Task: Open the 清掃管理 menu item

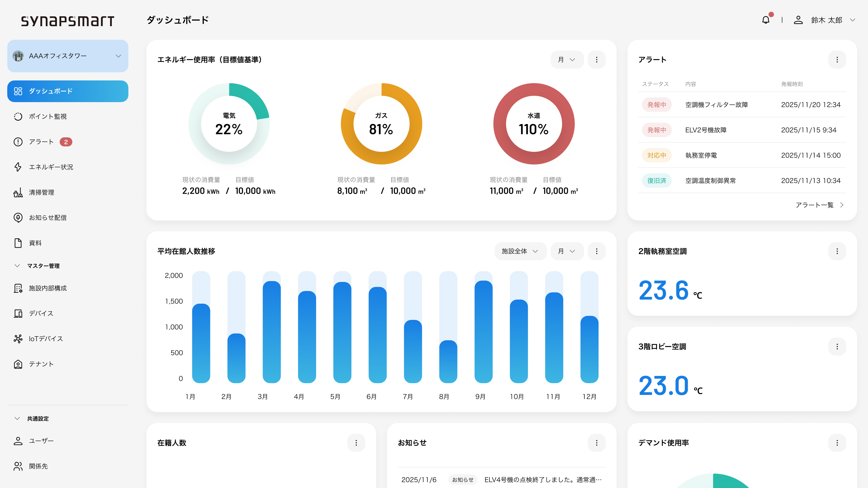Action: click(x=68, y=192)
